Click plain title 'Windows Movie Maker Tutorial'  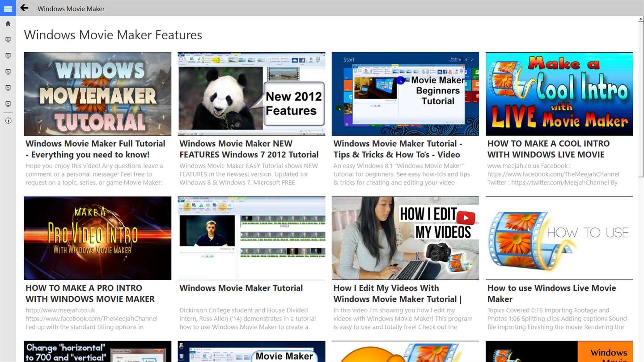point(241,288)
